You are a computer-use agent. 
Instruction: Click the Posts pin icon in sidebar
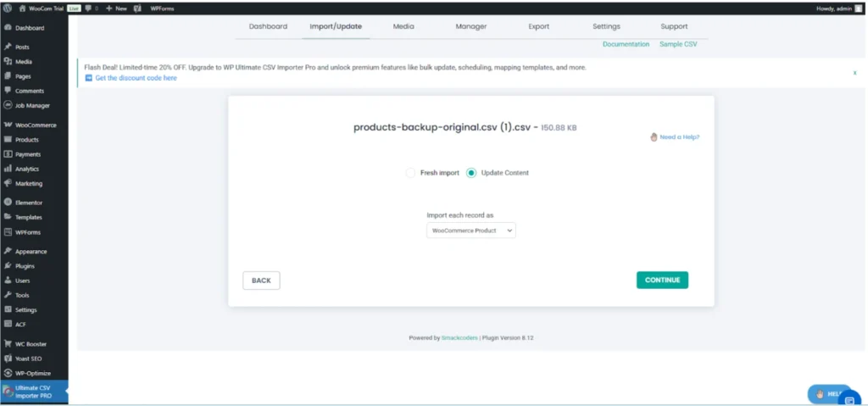click(x=8, y=47)
